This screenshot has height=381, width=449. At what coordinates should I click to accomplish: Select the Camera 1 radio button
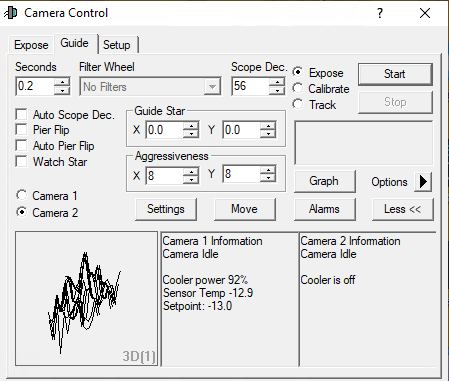tap(22, 195)
